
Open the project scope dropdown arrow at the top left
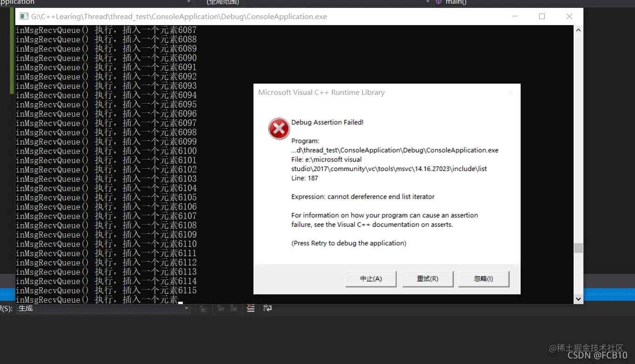tap(188, 2)
